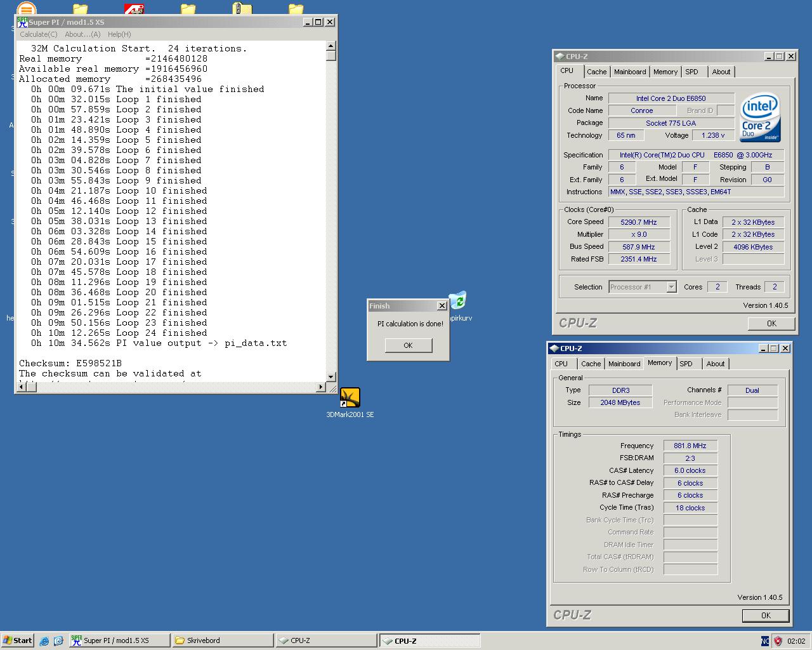The image size is (812, 650).
Task: Click OK in the CPU-Z processor window
Action: [771, 323]
